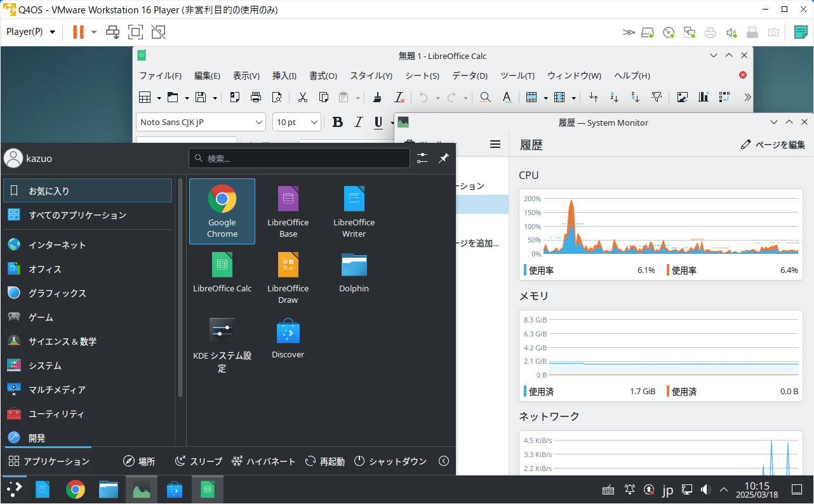Click the スリープ button
Screen dimensions: 814x504
(199, 461)
